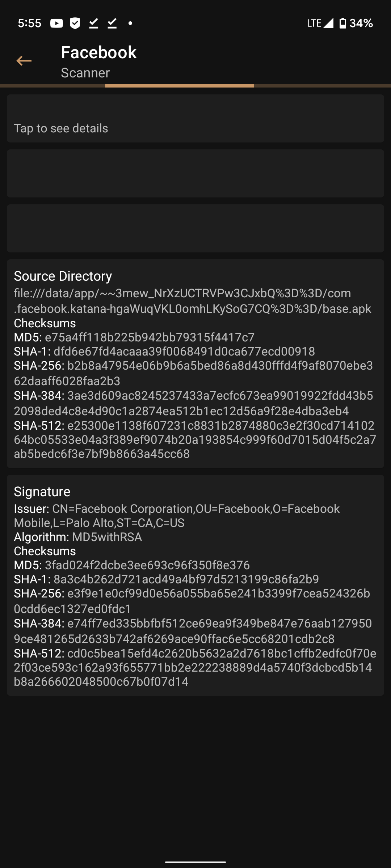Tap the second download-complete checkmark icon

112,23
